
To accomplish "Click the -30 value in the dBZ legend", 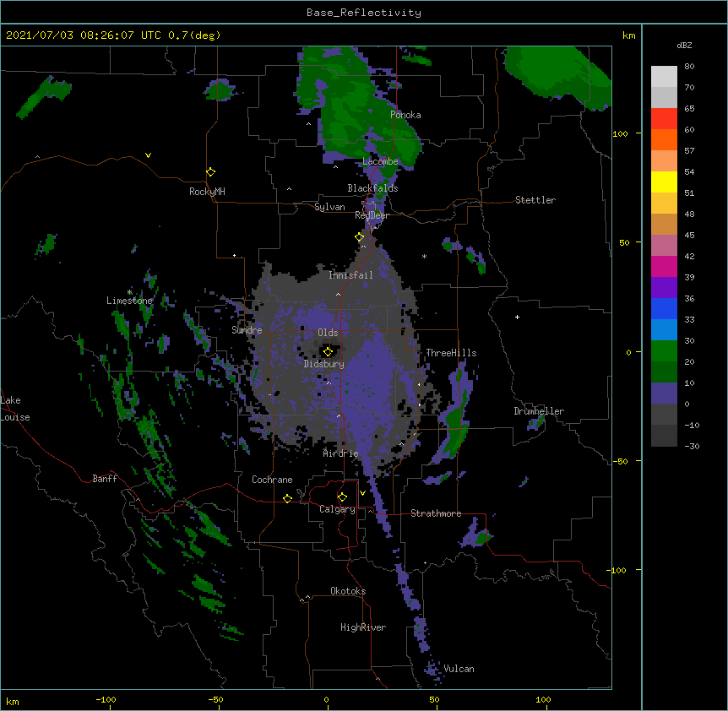I will [x=692, y=447].
